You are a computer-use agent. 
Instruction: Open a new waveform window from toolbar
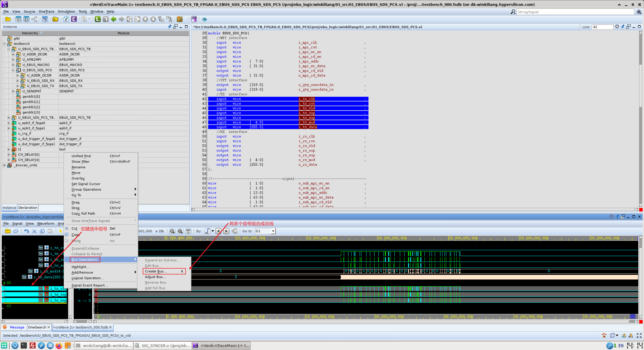[x=18, y=19]
